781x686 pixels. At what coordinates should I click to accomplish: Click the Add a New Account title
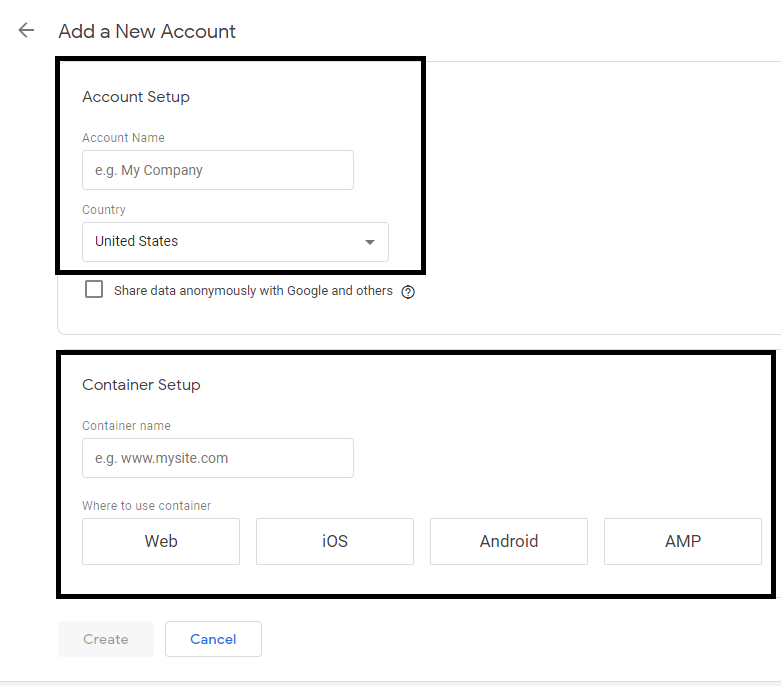coord(147,31)
